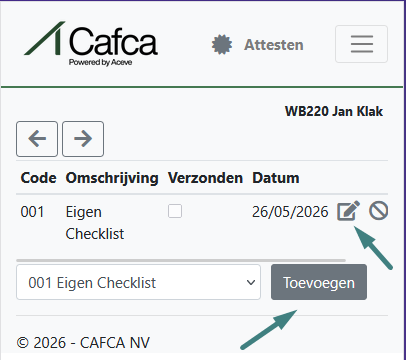Screen dimensions: 406x360
Task: Select the date 26/05/2026 cell
Action: pyautogui.click(x=290, y=212)
